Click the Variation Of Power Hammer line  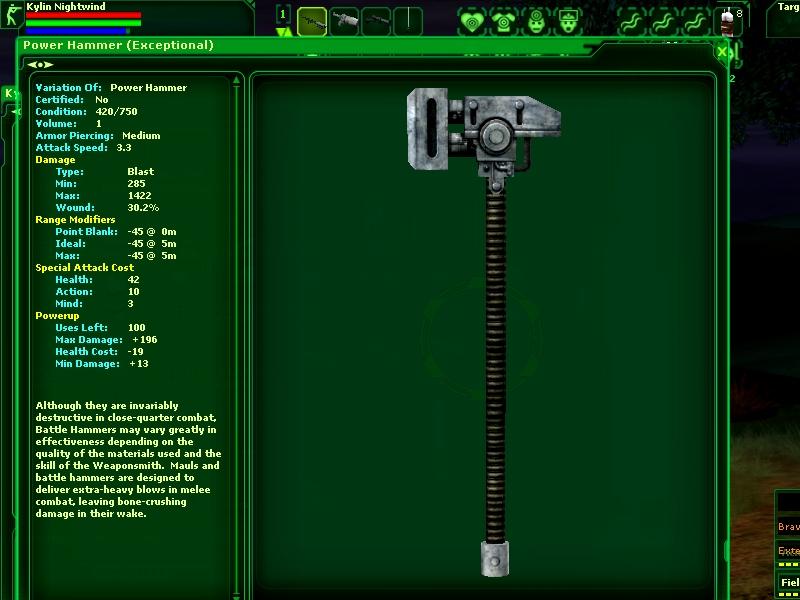coord(111,87)
